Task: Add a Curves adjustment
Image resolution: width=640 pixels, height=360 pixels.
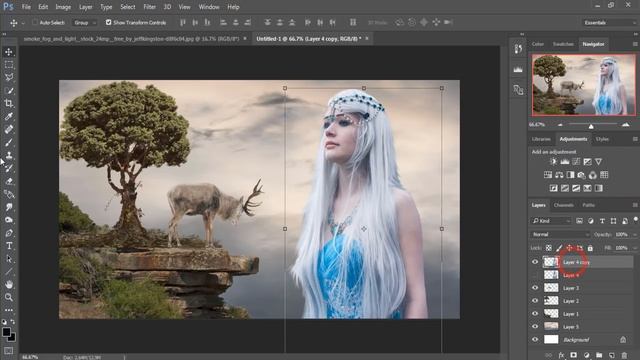Action: click(x=576, y=162)
